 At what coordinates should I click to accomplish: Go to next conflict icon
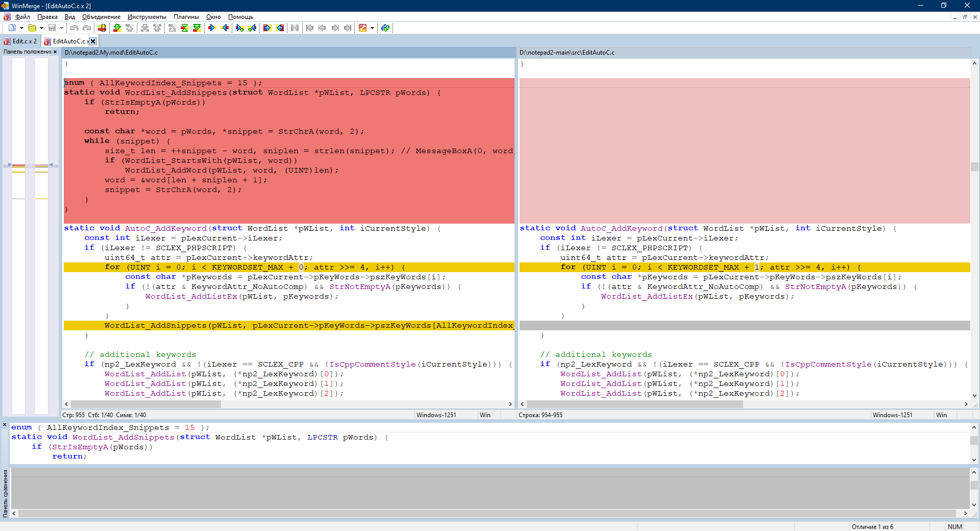[145, 28]
